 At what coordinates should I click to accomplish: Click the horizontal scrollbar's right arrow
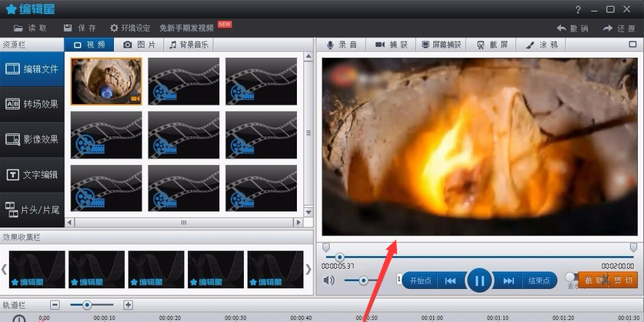pos(299,223)
